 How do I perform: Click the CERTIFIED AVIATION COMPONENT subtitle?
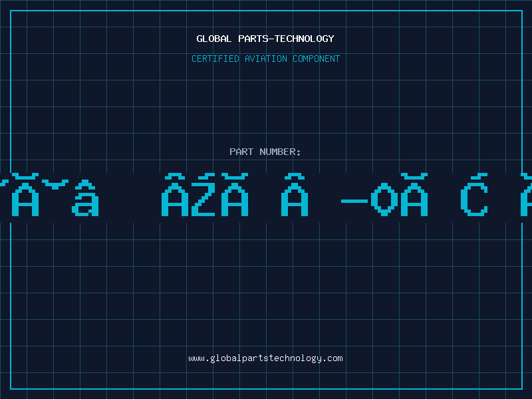click(265, 59)
